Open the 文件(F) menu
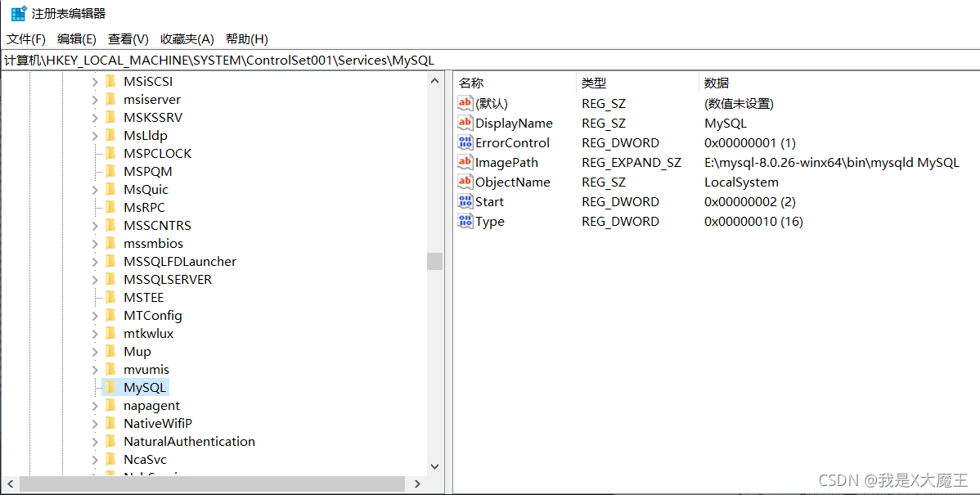Image resolution: width=980 pixels, height=495 pixels. (x=25, y=39)
